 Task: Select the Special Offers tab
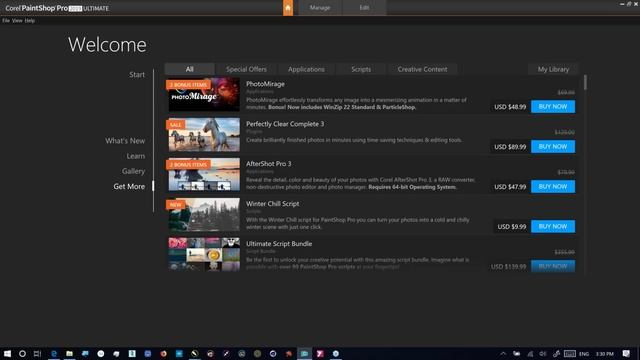[246, 69]
